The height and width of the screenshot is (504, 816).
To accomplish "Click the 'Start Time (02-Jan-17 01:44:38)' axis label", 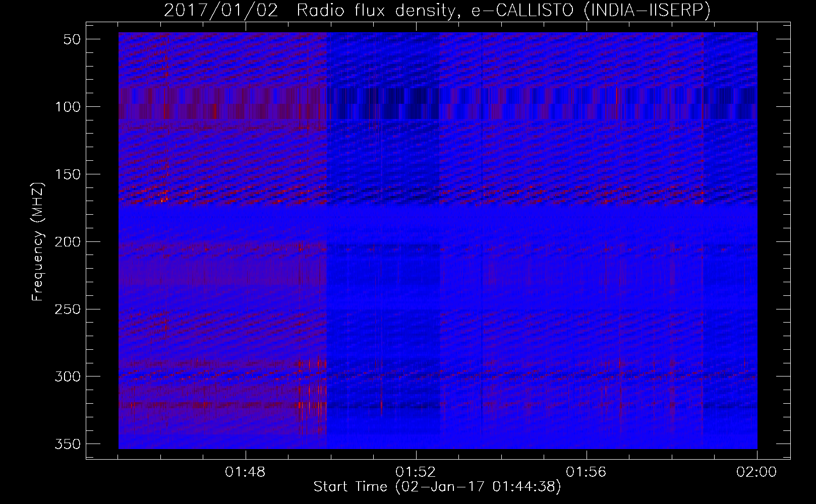I will (x=437, y=487).
